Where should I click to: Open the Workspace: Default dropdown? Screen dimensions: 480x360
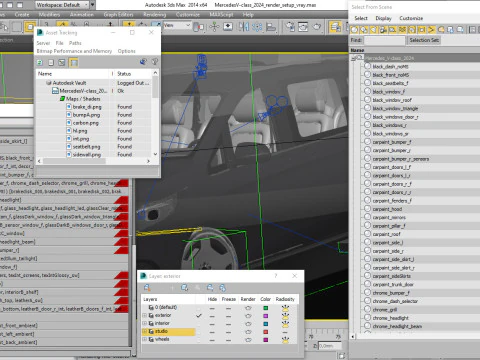pyautogui.click(x=62, y=5)
